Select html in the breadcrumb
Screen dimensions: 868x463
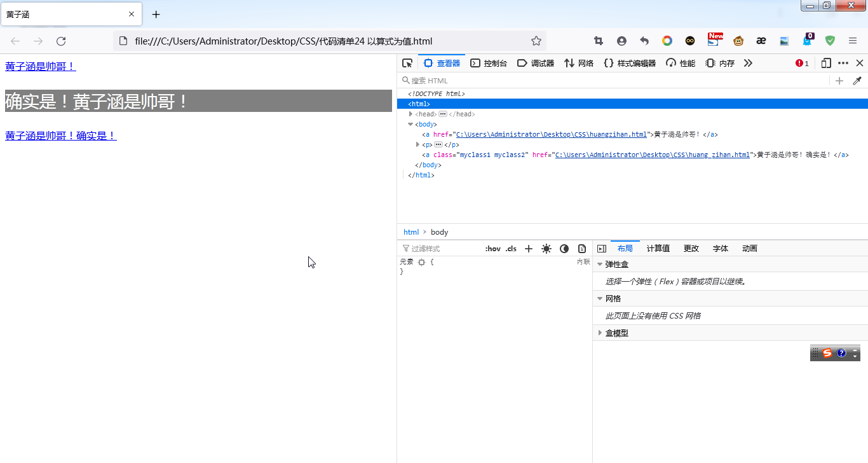click(x=411, y=232)
